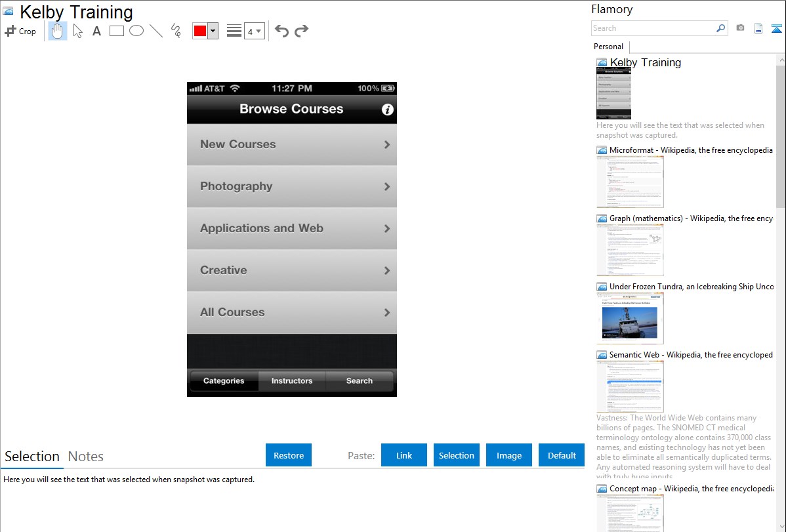Image resolution: width=786 pixels, height=532 pixels.
Task: Click in the Flamory search field
Action: (x=653, y=28)
